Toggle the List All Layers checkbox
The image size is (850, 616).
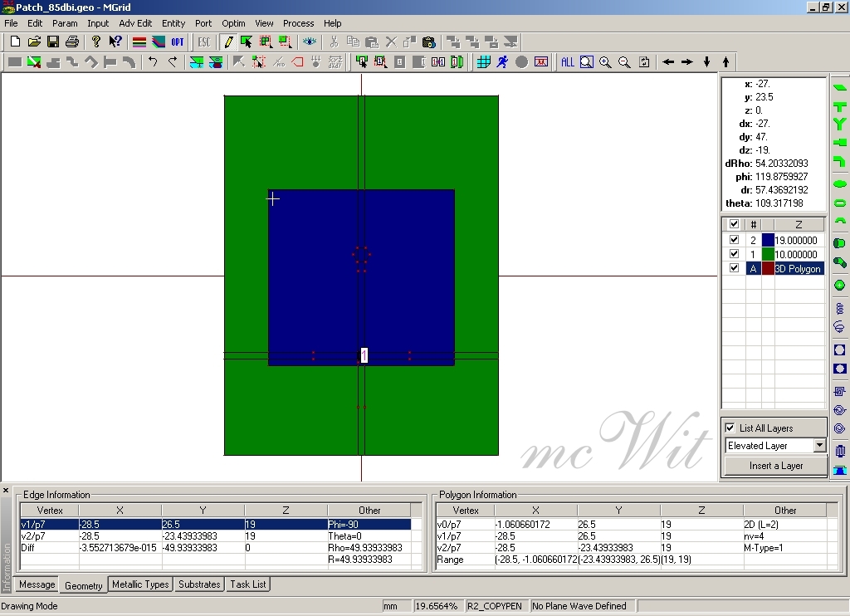point(730,428)
